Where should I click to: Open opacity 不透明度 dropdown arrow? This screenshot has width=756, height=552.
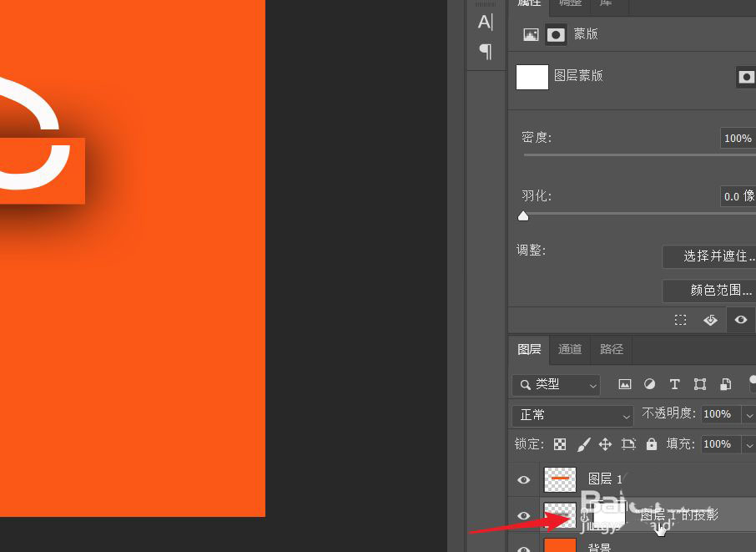[748, 415]
